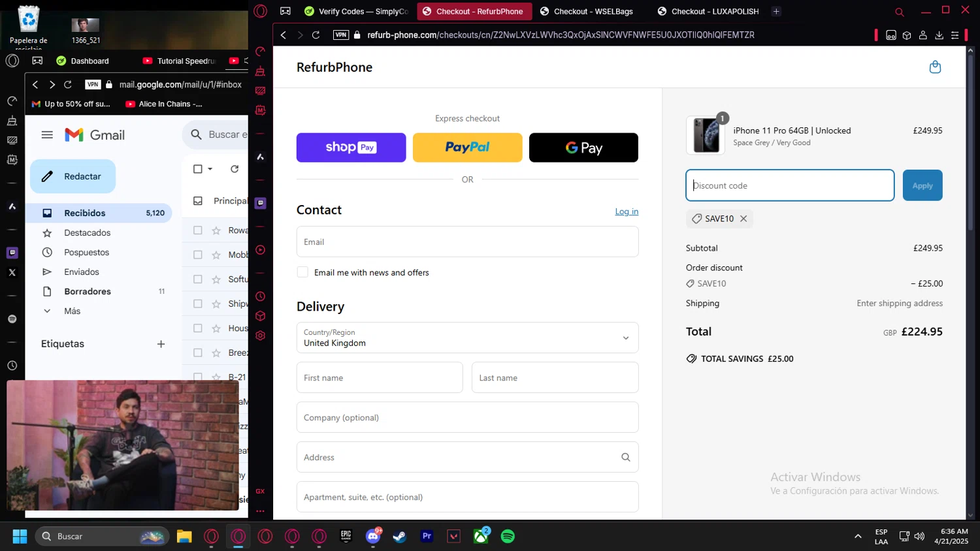The width and height of the screenshot is (980, 551).
Task: Switch to Dashboard tab in Gmail window
Action: (83, 61)
